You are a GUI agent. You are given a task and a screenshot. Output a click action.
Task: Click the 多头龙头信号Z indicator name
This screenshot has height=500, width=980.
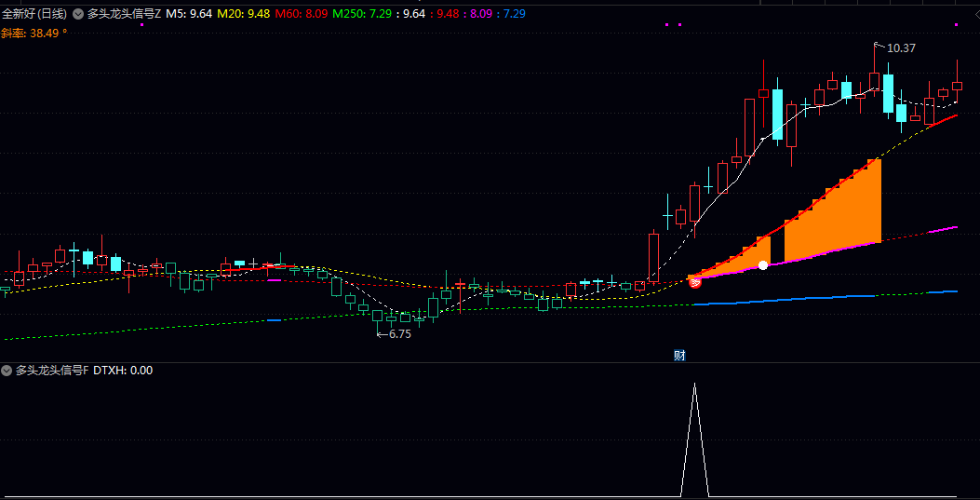(x=125, y=14)
